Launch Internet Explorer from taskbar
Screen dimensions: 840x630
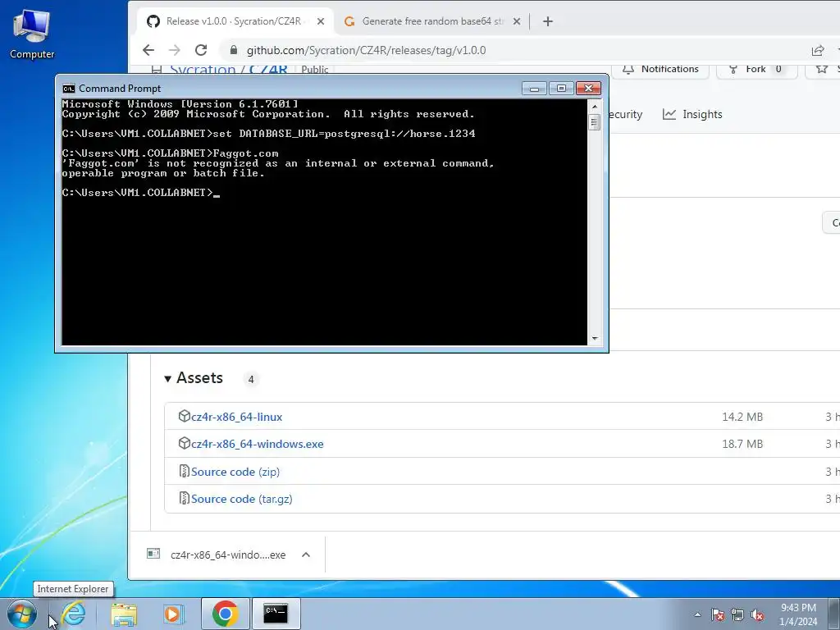click(73, 614)
